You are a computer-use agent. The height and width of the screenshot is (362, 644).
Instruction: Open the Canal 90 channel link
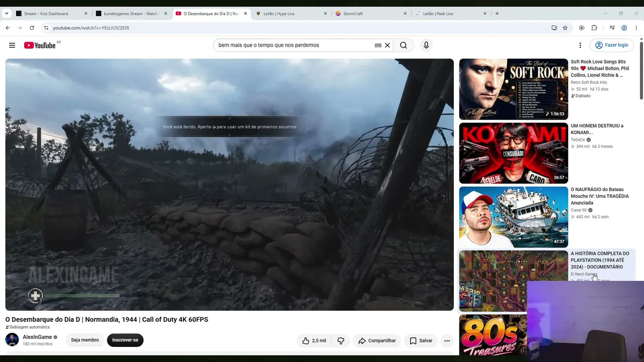(x=579, y=210)
